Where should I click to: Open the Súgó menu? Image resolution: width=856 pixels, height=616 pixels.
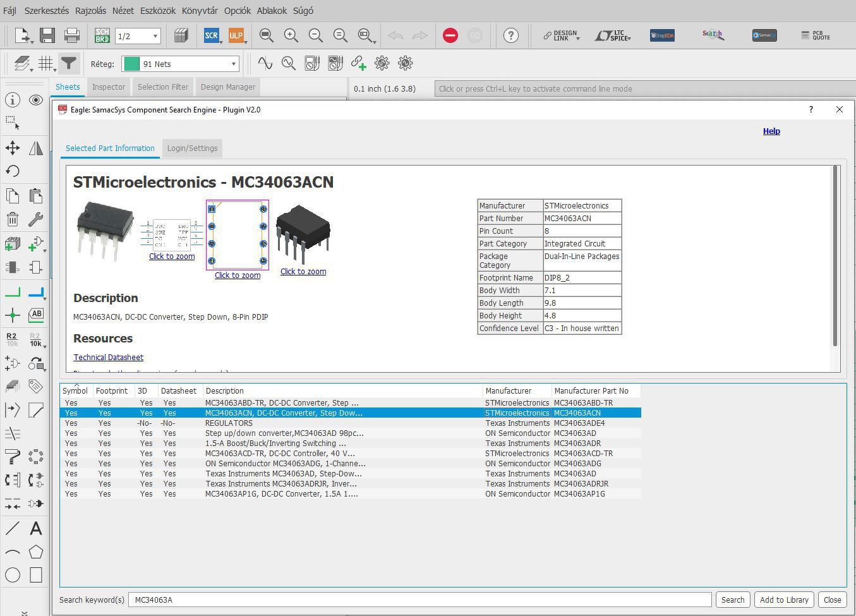point(303,11)
